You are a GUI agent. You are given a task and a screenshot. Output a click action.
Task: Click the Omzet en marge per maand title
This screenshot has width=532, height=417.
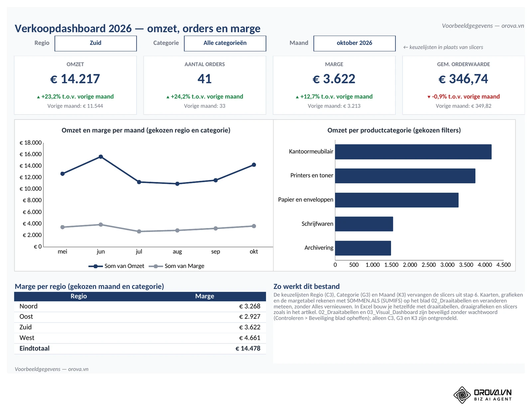pyautogui.click(x=146, y=130)
